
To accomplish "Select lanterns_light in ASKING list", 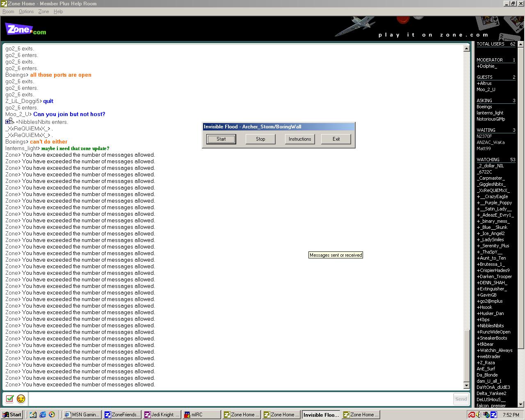I will (490, 113).
